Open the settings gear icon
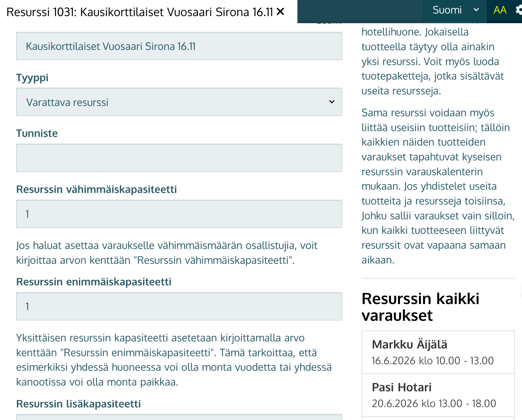522x420 pixels. click(518, 10)
